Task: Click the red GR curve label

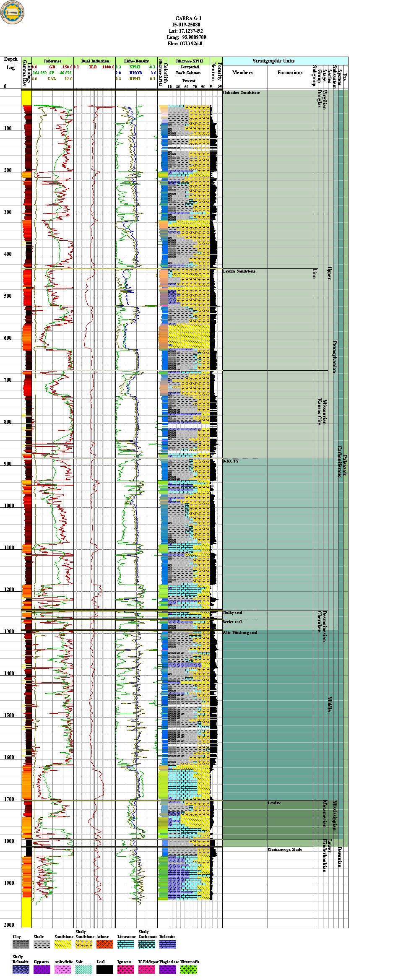Action: [x=52, y=67]
